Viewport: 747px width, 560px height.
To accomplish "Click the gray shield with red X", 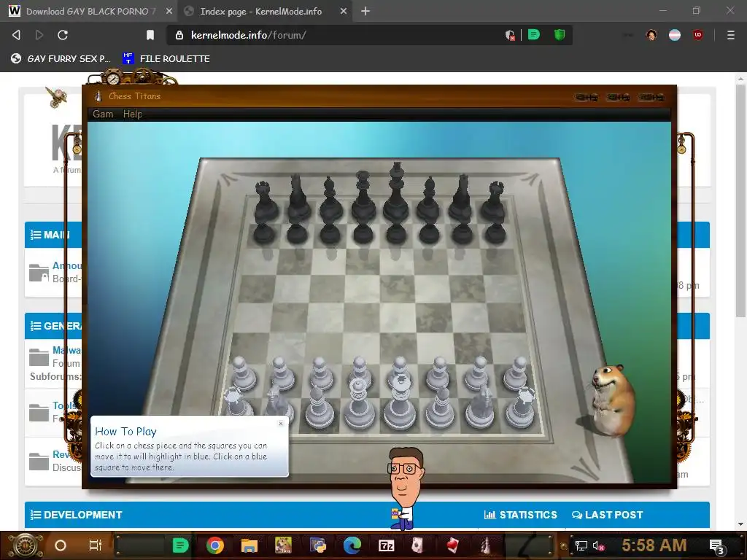I will pos(510,35).
